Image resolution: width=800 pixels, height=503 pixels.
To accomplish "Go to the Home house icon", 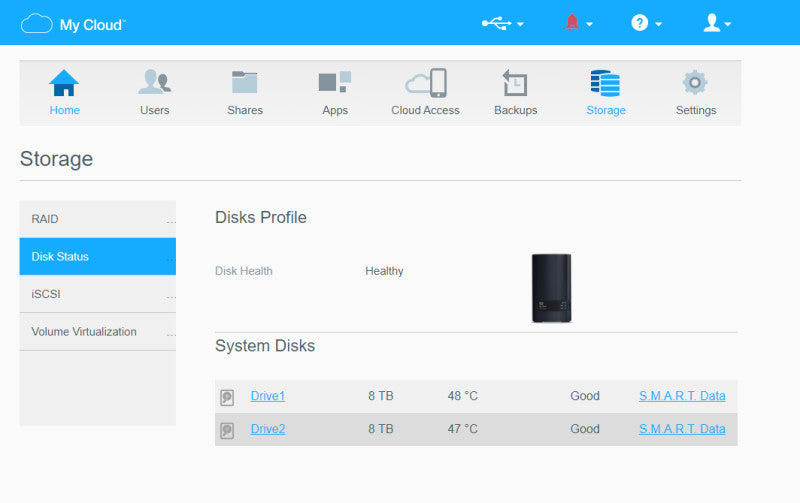I will point(64,83).
